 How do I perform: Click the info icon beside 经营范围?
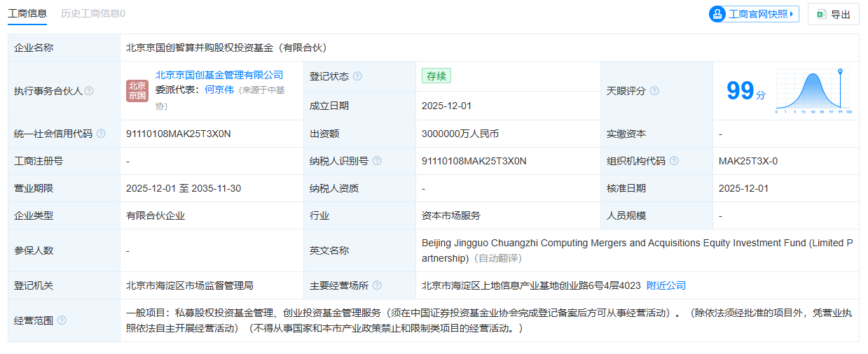point(62,320)
